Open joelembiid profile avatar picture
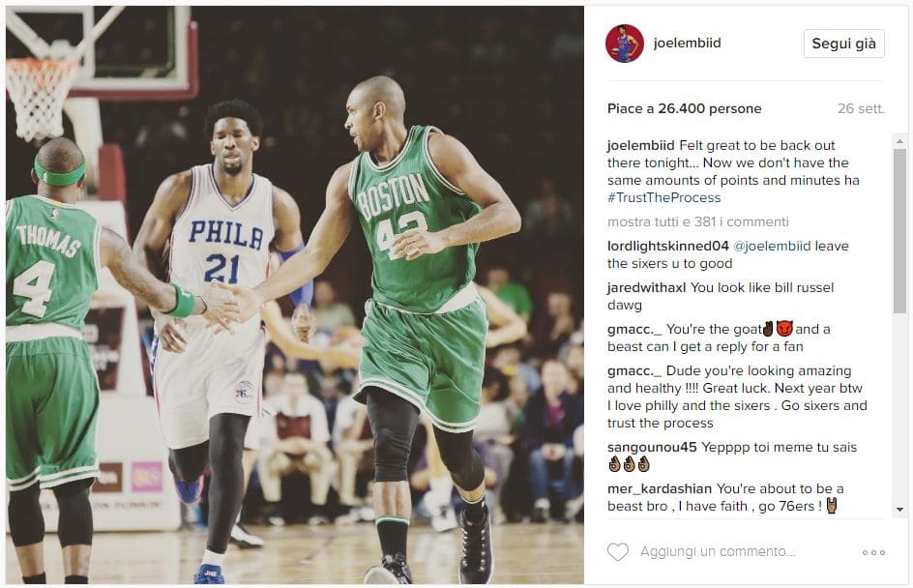The image size is (913, 588). click(x=624, y=44)
